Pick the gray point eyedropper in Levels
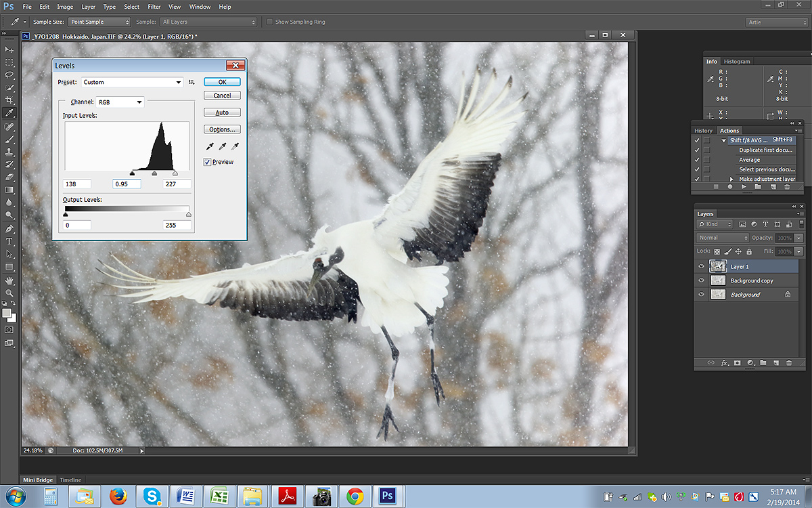Viewport: 812px width, 508px height. coord(223,146)
